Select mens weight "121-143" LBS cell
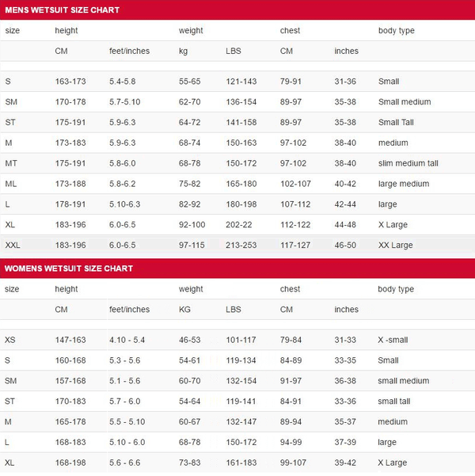 pyautogui.click(x=241, y=82)
